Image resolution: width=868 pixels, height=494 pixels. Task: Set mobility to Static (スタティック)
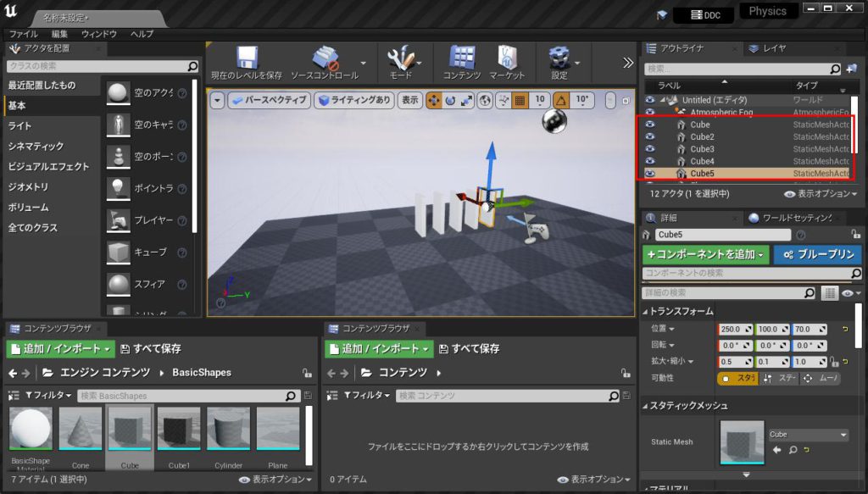[738, 379]
